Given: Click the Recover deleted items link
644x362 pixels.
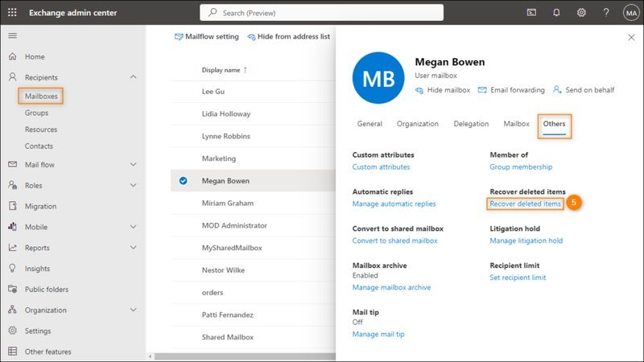Looking at the screenshot, I should 526,204.
